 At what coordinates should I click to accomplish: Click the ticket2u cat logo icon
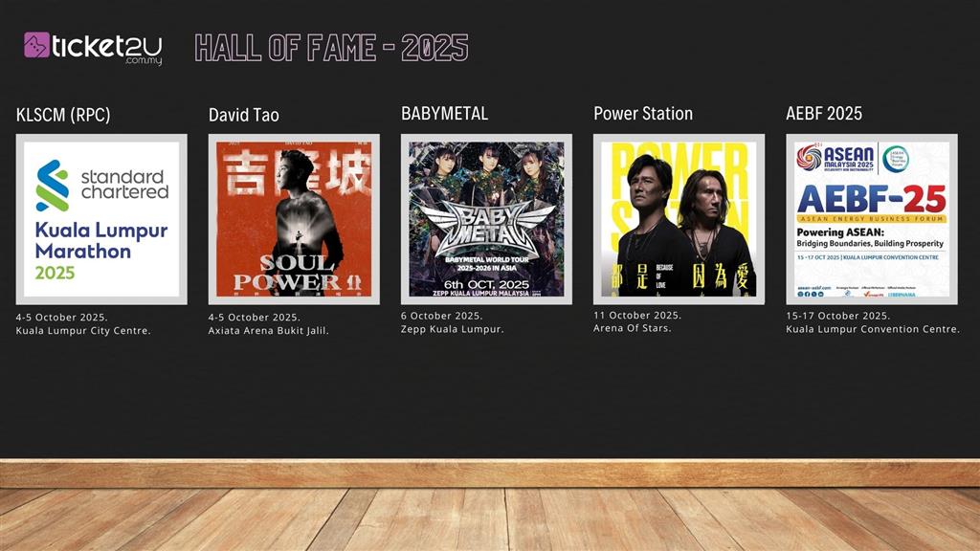click(x=36, y=46)
